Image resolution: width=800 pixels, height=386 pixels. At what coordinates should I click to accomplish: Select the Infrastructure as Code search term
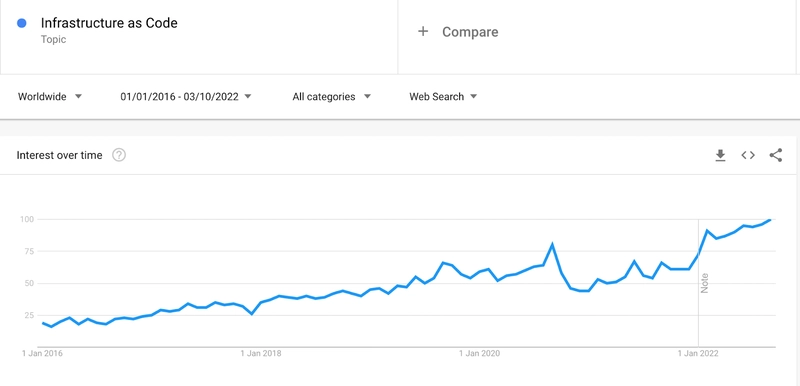point(109,23)
